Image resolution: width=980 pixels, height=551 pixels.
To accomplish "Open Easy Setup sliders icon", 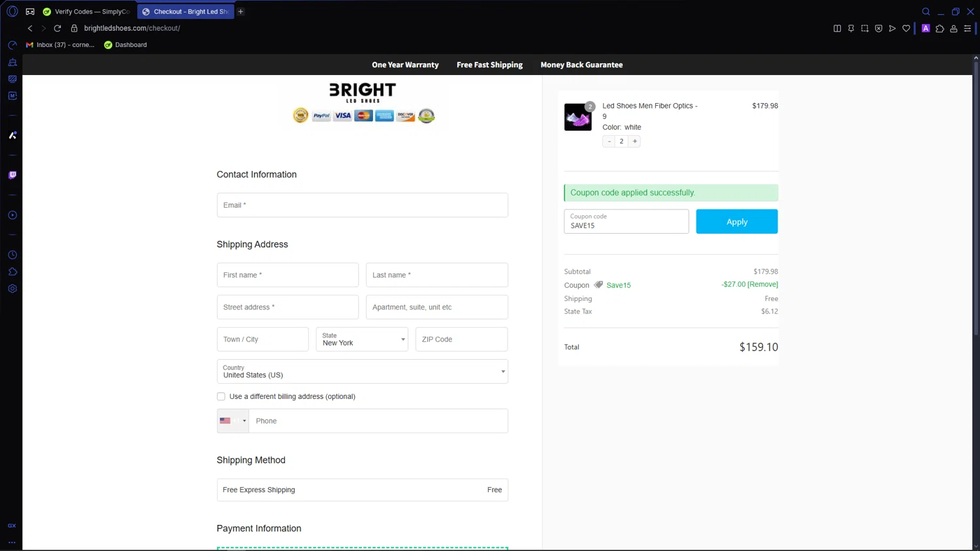I will click(x=968, y=28).
